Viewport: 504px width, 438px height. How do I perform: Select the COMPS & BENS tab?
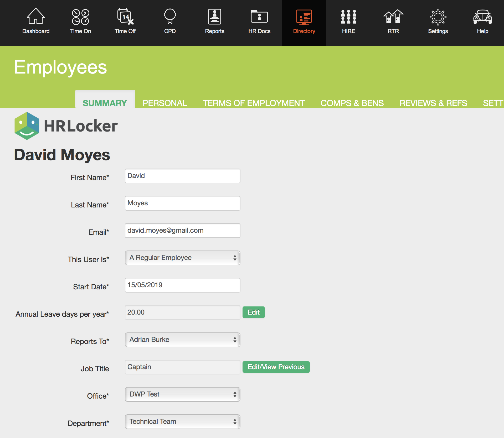coord(352,103)
